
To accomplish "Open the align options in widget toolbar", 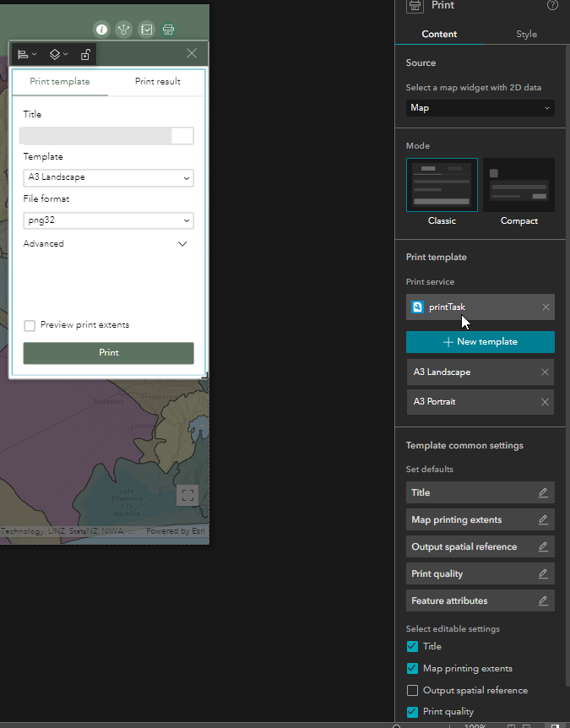I will [27, 54].
